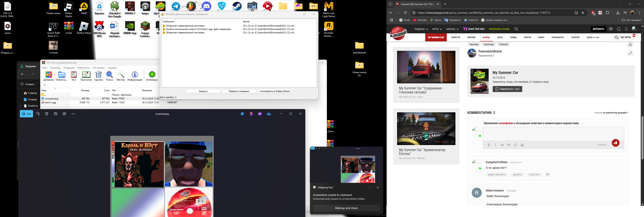644x217 pixels.
Task: Click the WinRAR Delete (Удалить) trash icon
Action: [x=99, y=76]
